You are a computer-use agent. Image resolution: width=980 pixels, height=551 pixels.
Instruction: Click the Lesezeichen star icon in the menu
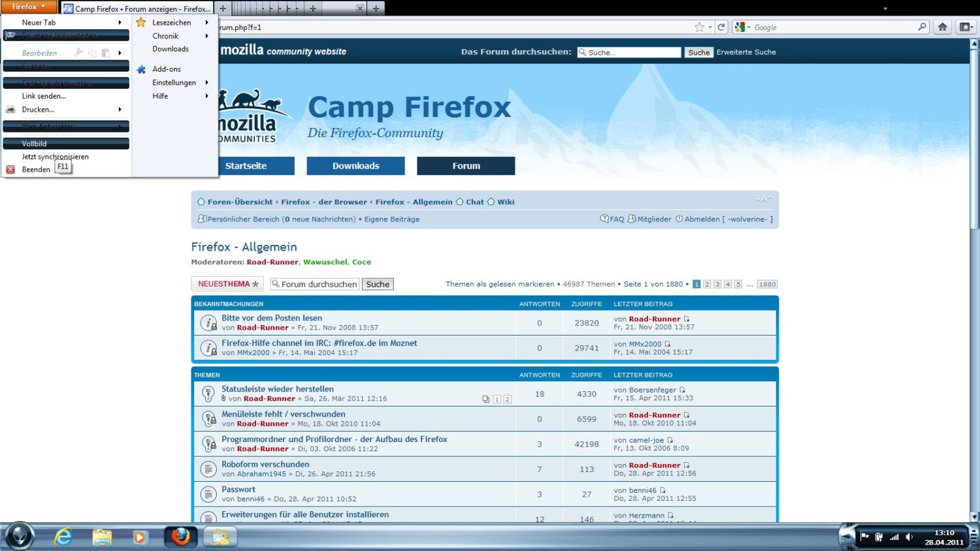pos(141,22)
